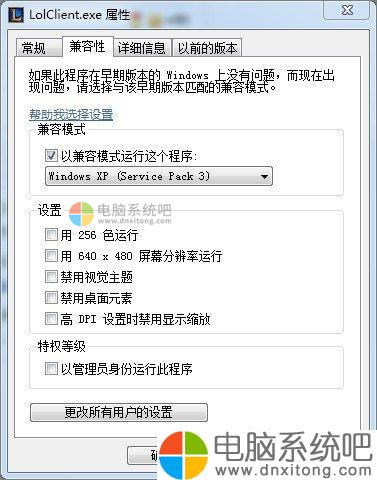Check 用 640 x 480 屏幕分辨率运行
The height and width of the screenshot is (480, 377).
coord(51,256)
